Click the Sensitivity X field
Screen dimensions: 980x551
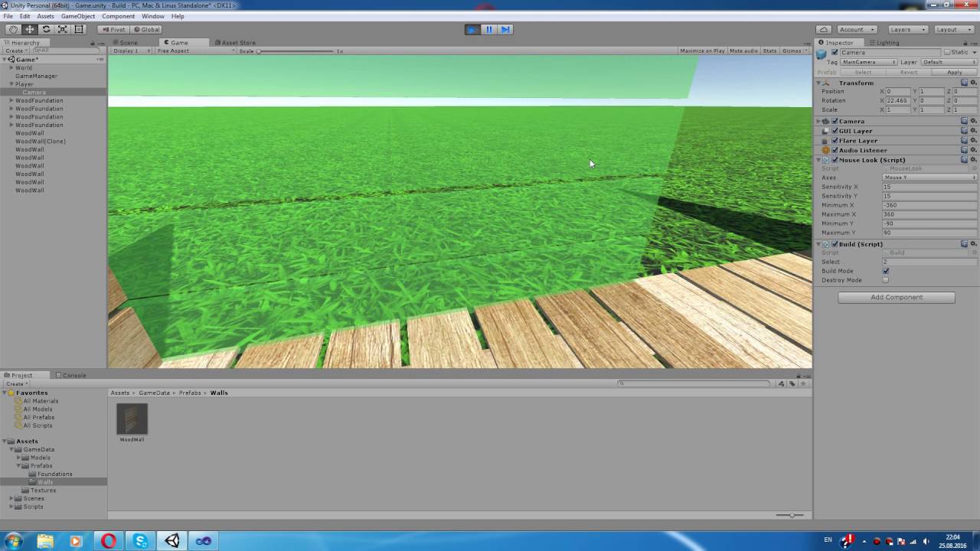929,187
